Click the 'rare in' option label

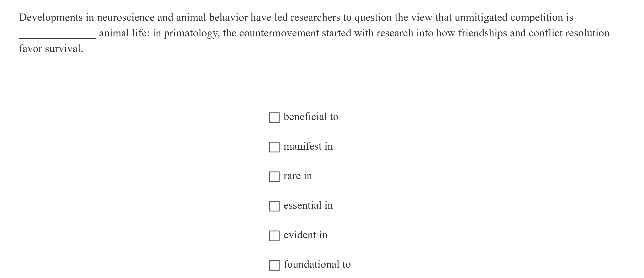coord(297,175)
